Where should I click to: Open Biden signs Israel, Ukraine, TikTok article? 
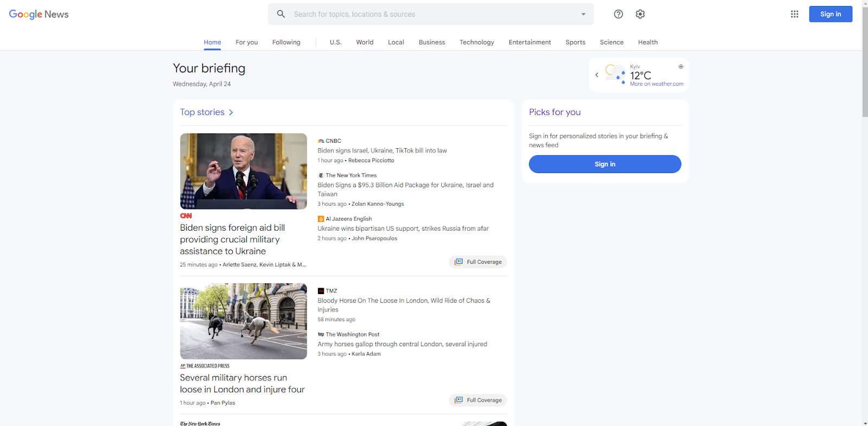[x=382, y=151]
